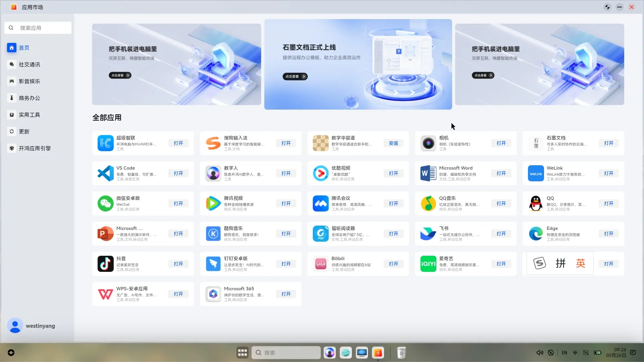Image resolution: width=644 pixels, height=362 pixels.
Task: Open 石墨文档 with its 打开 button
Action: 608,143
